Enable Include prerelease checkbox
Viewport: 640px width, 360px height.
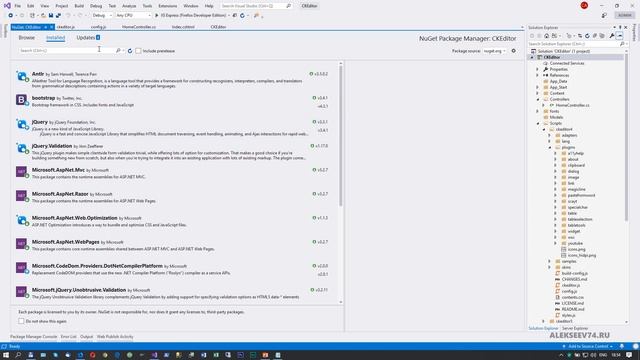138,51
